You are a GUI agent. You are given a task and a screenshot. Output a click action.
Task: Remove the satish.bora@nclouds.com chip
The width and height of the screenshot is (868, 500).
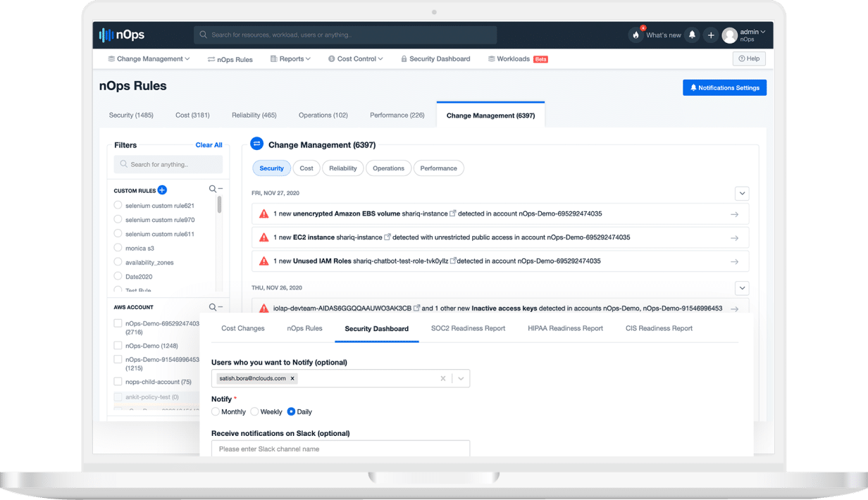292,378
